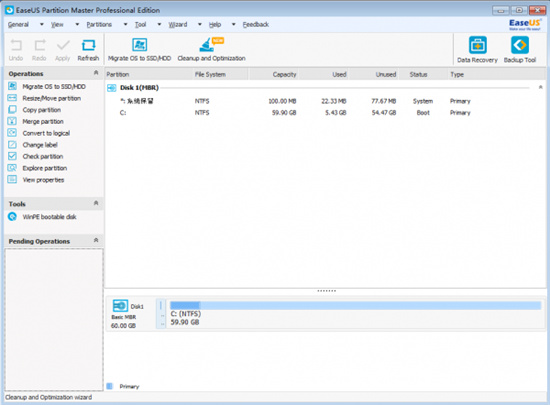This screenshot has height=405, width=550.
Task: Sort by the Capacity column header
Action: pyautogui.click(x=274, y=74)
